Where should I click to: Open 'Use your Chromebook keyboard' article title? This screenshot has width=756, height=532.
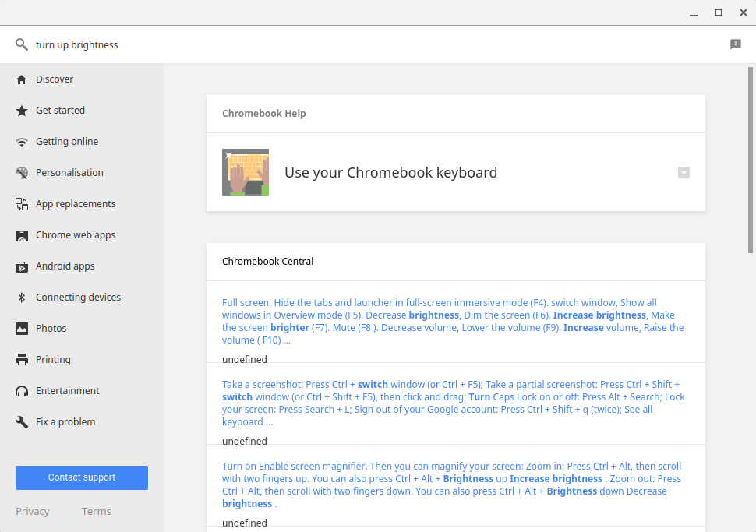coord(390,172)
